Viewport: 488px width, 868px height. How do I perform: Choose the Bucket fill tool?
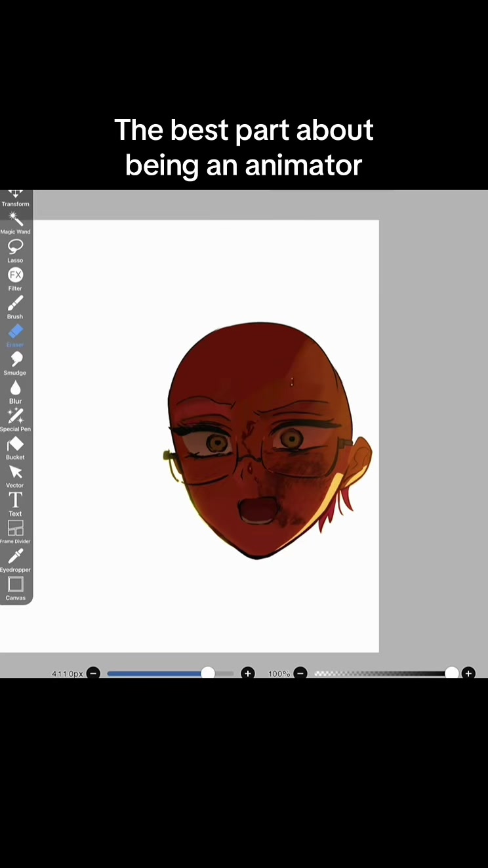[15, 448]
